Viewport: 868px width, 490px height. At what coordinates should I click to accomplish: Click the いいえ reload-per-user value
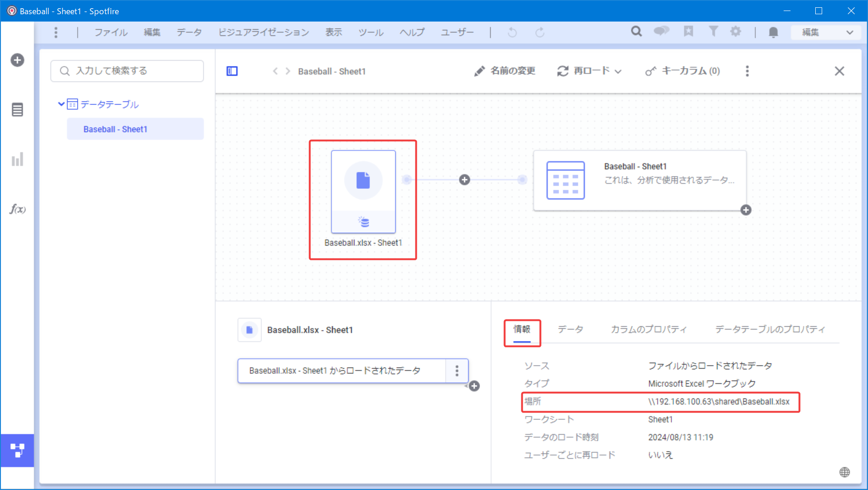pos(660,455)
